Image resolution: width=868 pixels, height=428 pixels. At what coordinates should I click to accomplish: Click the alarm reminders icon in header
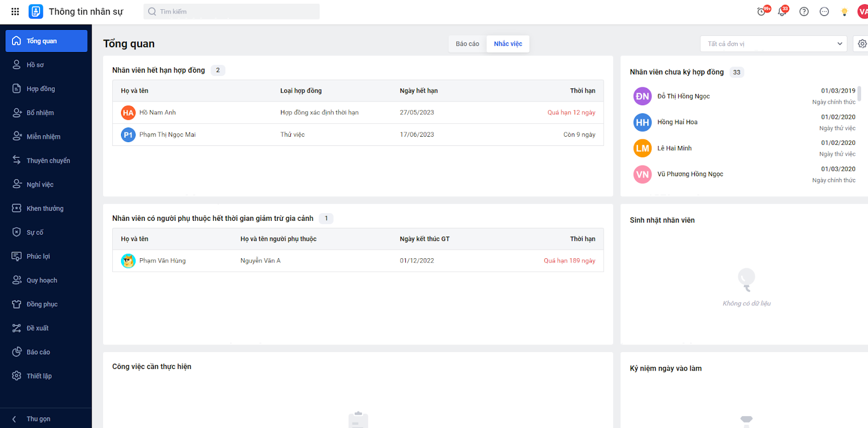(x=762, y=11)
